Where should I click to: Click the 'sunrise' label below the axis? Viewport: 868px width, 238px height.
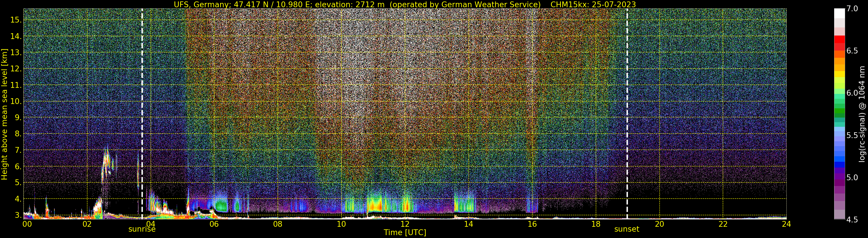point(142,229)
